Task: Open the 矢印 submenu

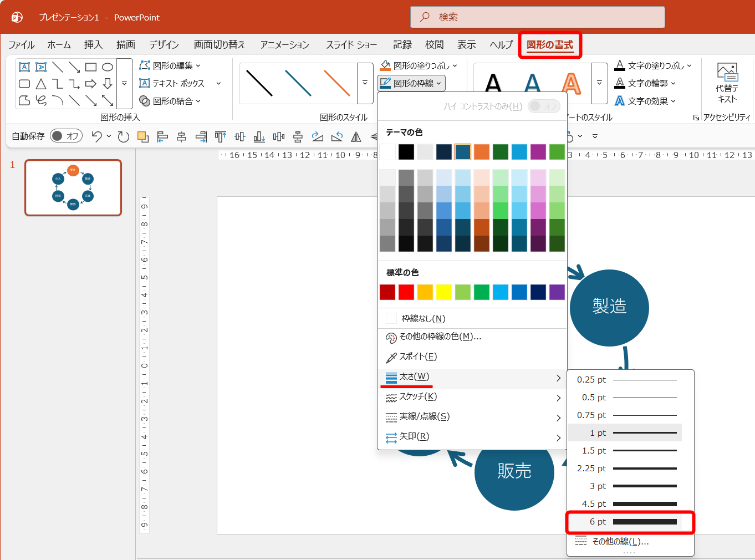Action: pyautogui.click(x=472, y=437)
